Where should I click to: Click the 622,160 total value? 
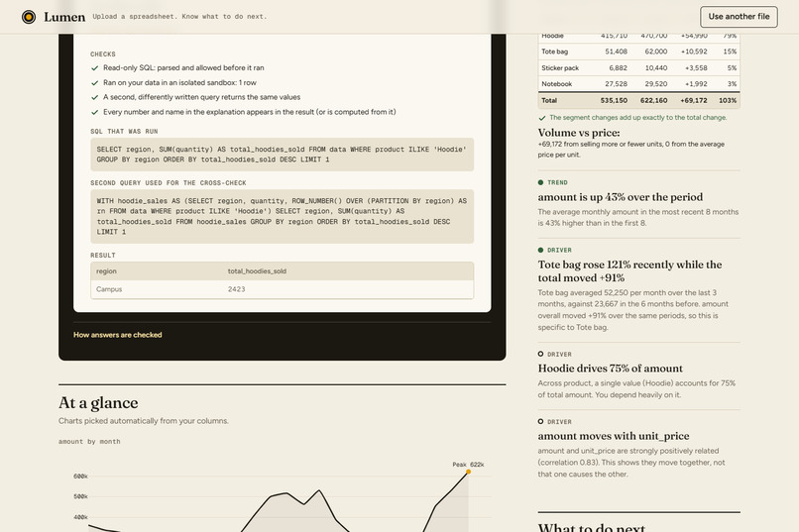point(654,100)
